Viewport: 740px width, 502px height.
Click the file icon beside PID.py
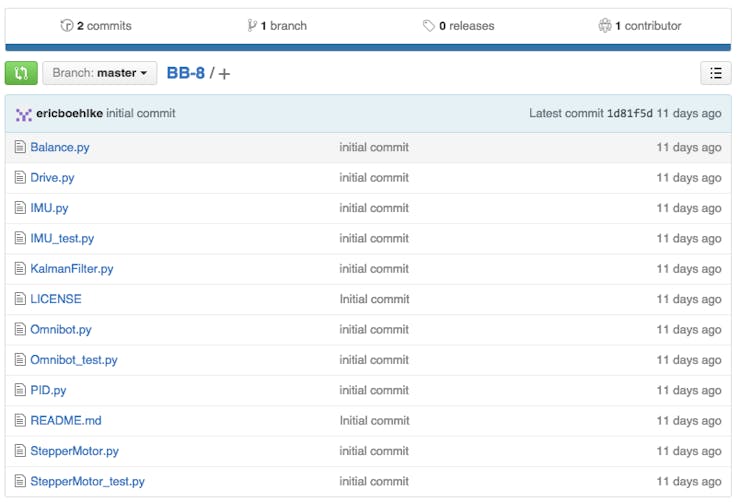click(20, 390)
